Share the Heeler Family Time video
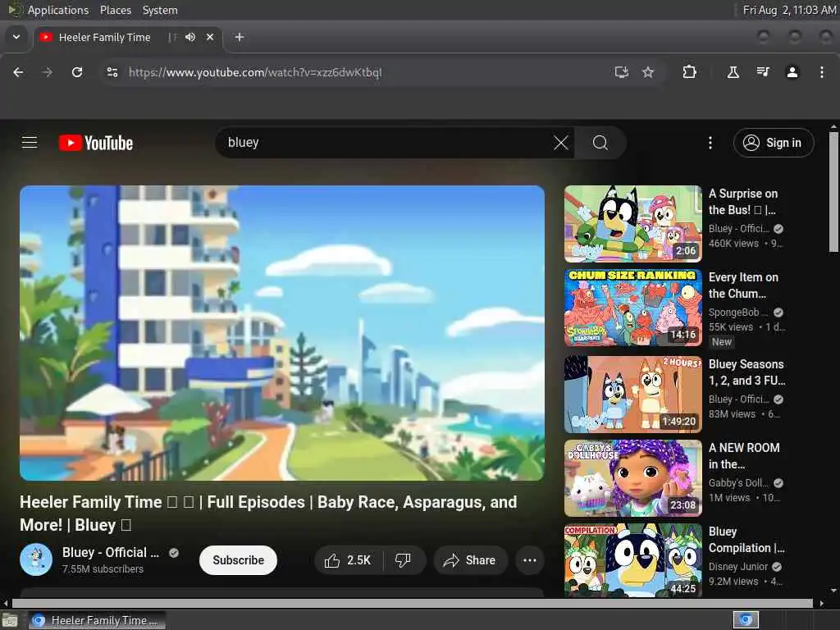The image size is (840, 630). click(x=470, y=560)
